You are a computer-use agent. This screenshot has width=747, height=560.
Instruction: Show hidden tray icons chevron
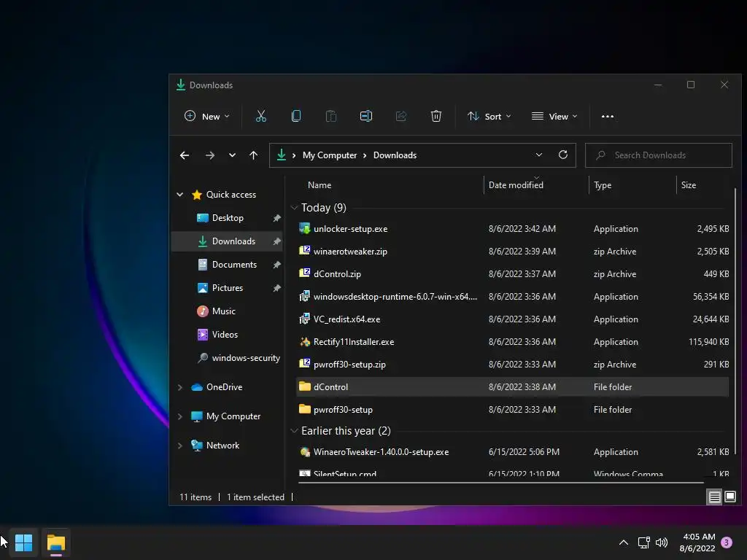pyautogui.click(x=624, y=542)
